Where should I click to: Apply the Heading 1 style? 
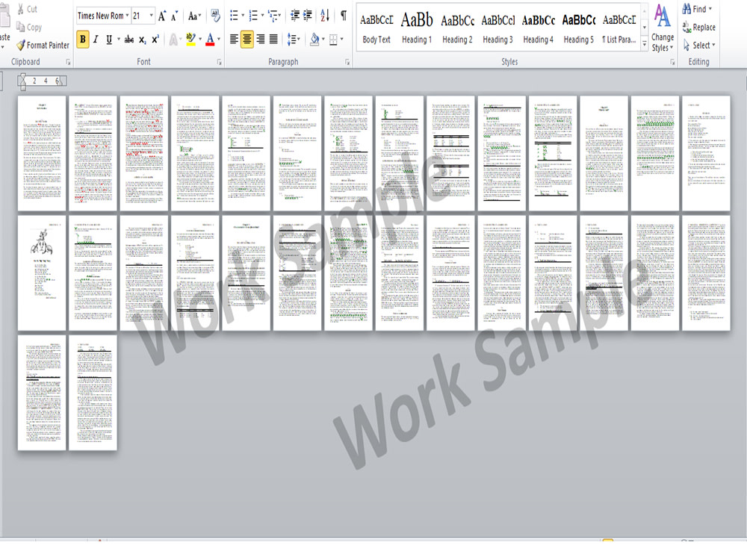417,28
